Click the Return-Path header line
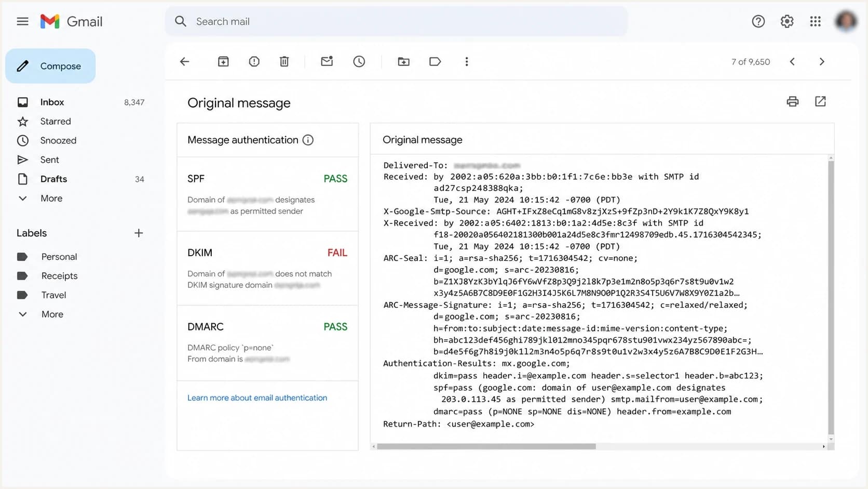Image resolution: width=868 pixels, height=489 pixels. click(x=459, y=424)
